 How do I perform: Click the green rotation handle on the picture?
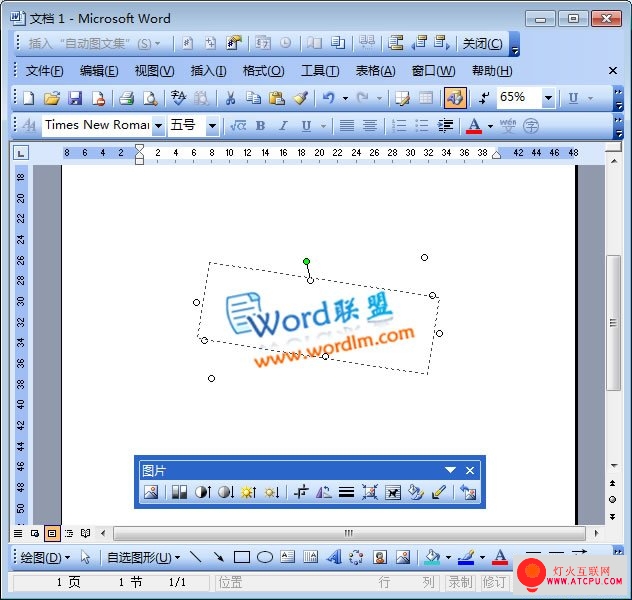click(x=306, y=262)
